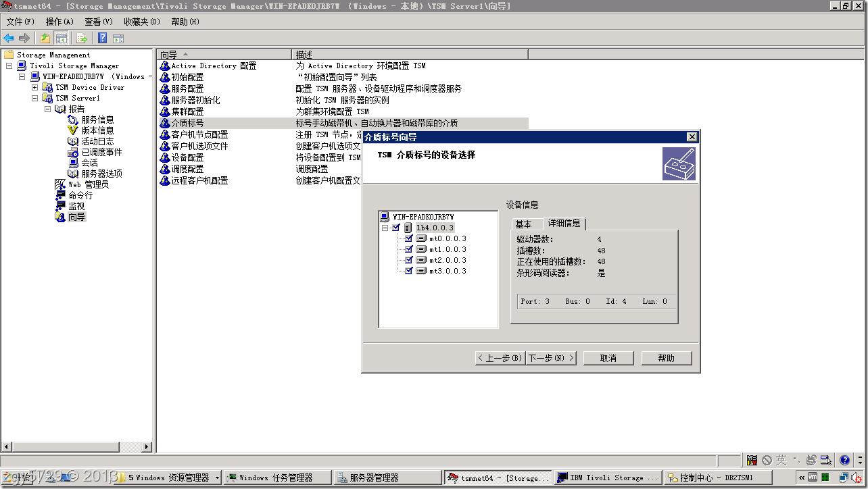Image resolution: width=868 pixels, height=489 pixels.
Task: Click 下一步(N) next button
Action: (551, 358)
